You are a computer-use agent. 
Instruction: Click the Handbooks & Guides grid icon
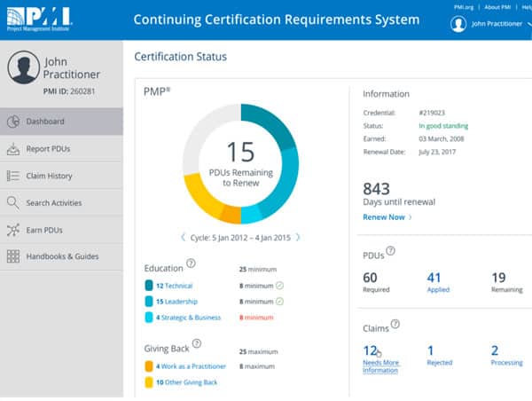pyautogui.click(x=13, y=256)
